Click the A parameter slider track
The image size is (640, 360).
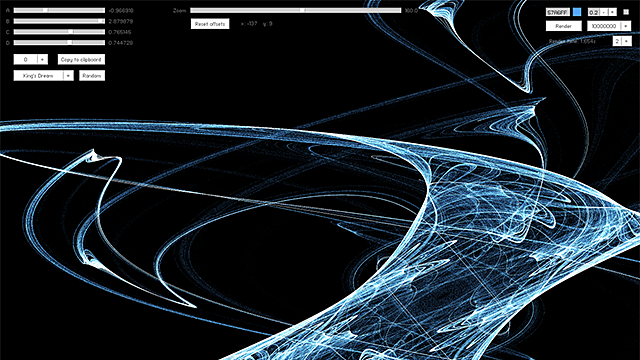(59, 11)
